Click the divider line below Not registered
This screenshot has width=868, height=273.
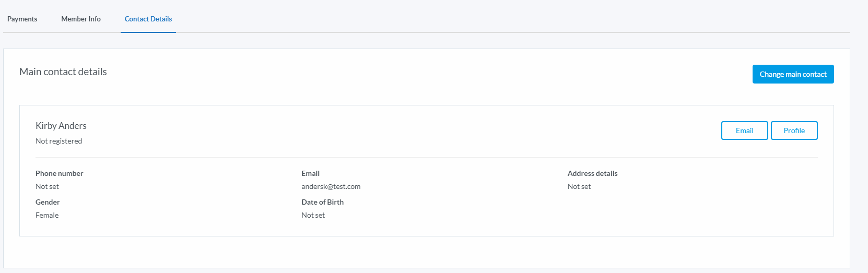tap(426, 157)
